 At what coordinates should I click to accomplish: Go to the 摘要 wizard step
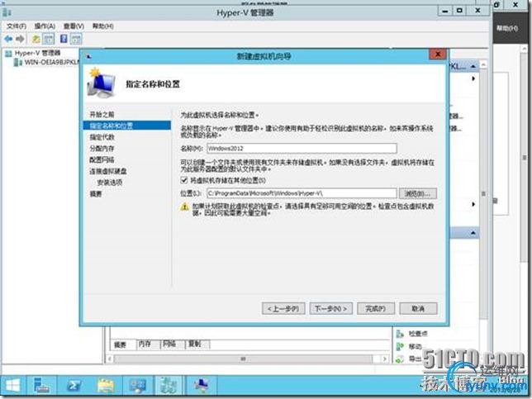pos(96,194)
